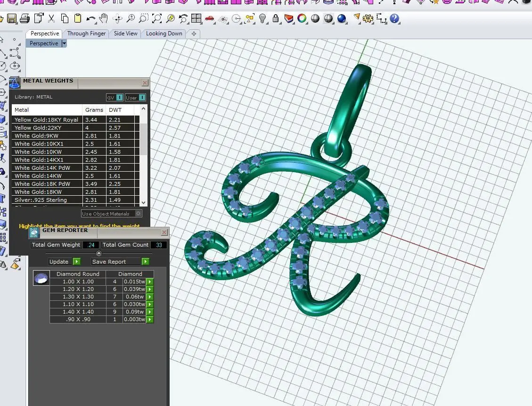The image size is (532, 406).
Task: Sort by the Grams column header
Action: (94, 110)
